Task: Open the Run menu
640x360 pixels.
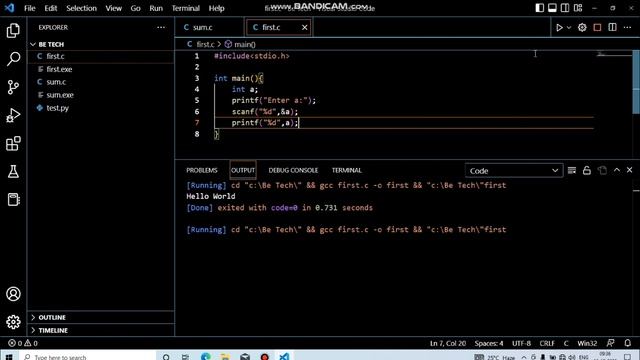Action: pos(156,8)
